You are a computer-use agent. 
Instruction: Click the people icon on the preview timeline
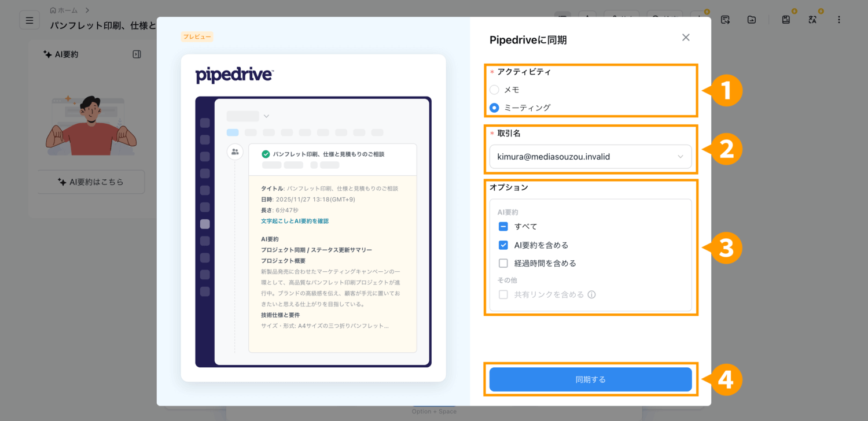click(x=235, y=152)
